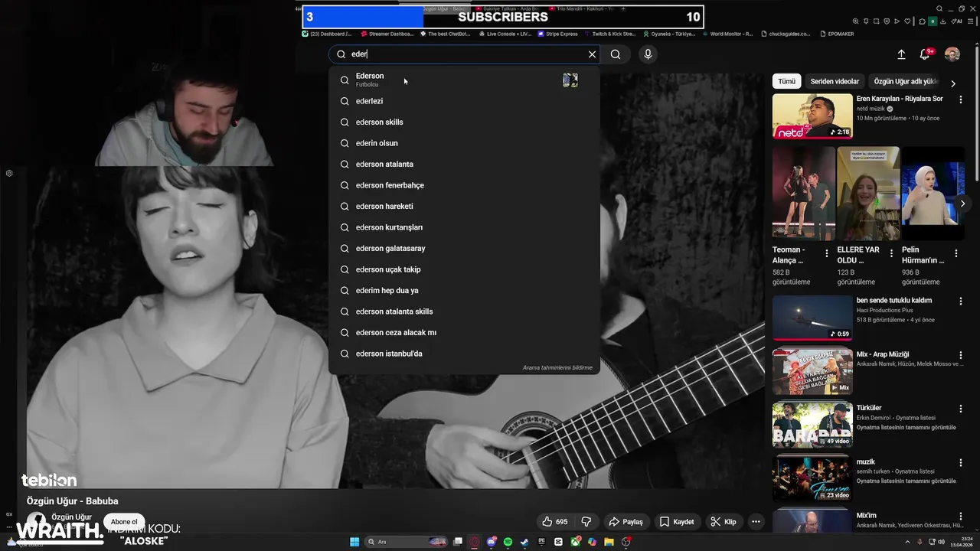This screenshot has height=551, width=980.
Task: Open options for Mix - Arap Müziği
Action: click(961, 355)
